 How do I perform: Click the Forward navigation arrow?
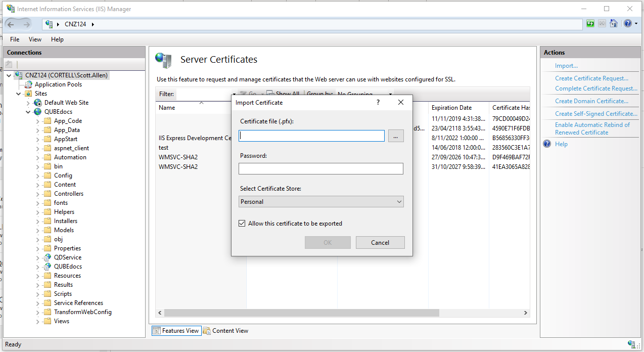point(27,24)
